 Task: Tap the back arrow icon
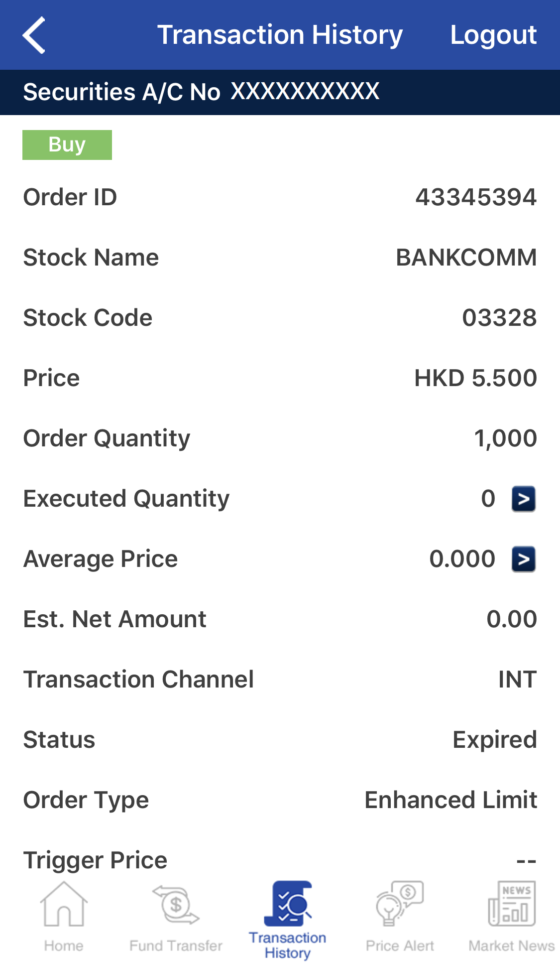click(34, 35)
